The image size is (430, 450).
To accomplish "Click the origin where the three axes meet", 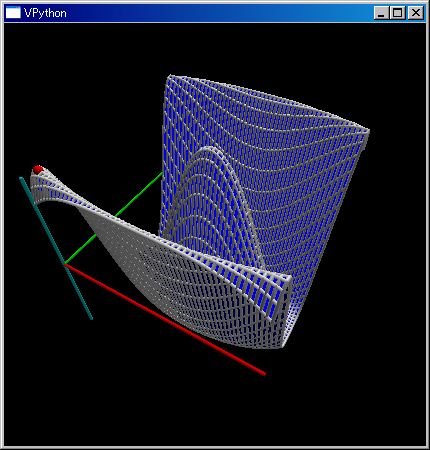I will point(66,265).
